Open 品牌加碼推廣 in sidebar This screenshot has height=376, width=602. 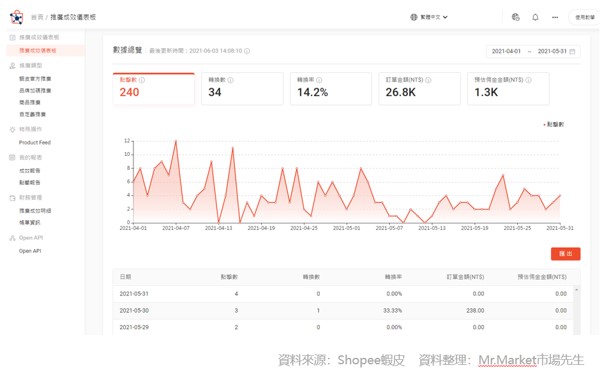35,91
